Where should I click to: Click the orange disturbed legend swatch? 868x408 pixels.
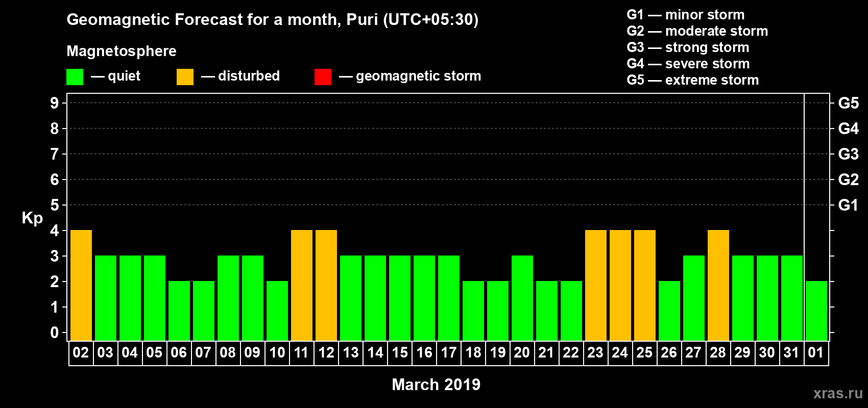(x=185, y=77)
